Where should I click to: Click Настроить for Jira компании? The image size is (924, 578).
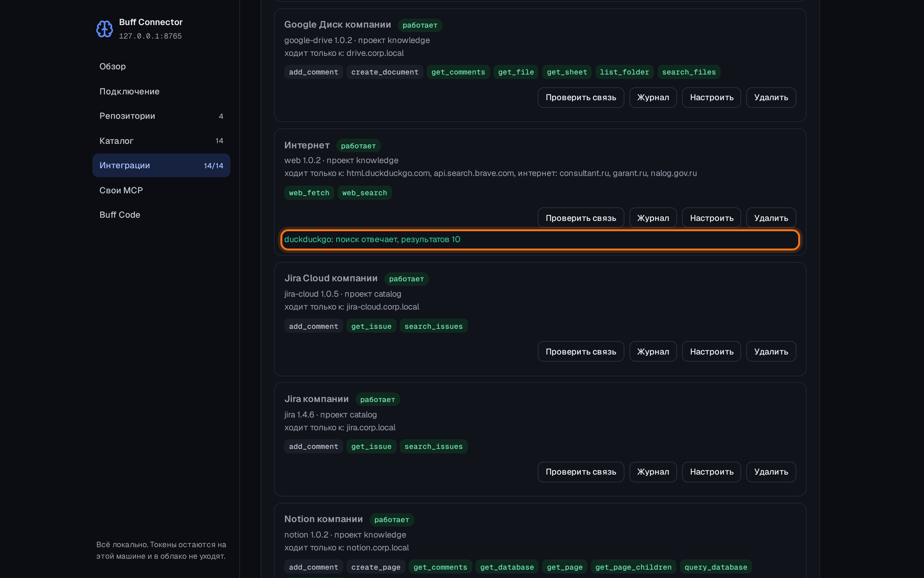(711, 472)
